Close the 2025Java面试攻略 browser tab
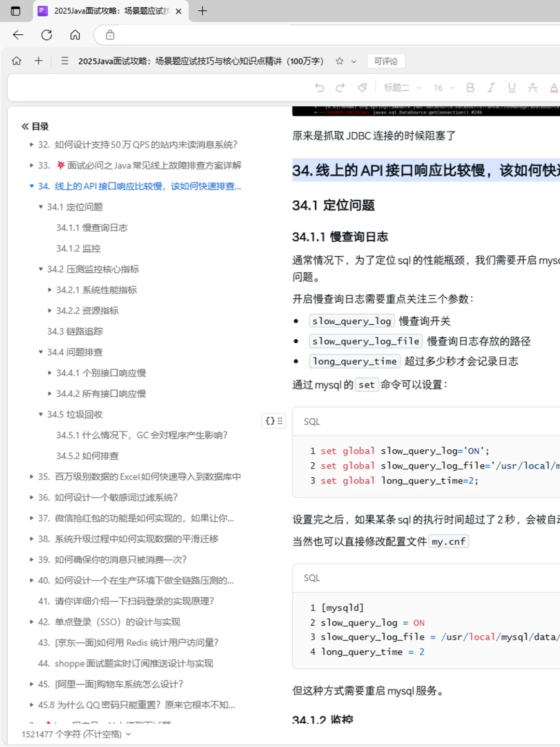560x747 pixels. click(x=178, y=11)
